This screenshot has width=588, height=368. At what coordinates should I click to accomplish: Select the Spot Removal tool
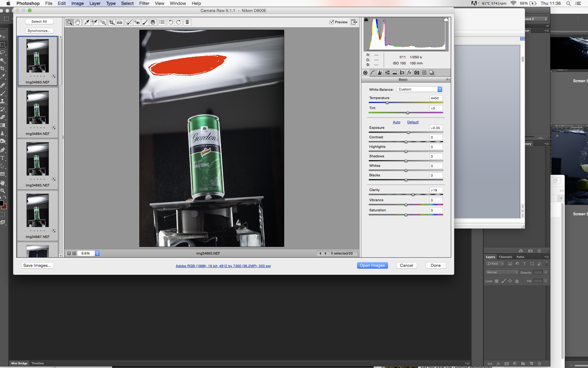tap(129, 22)
